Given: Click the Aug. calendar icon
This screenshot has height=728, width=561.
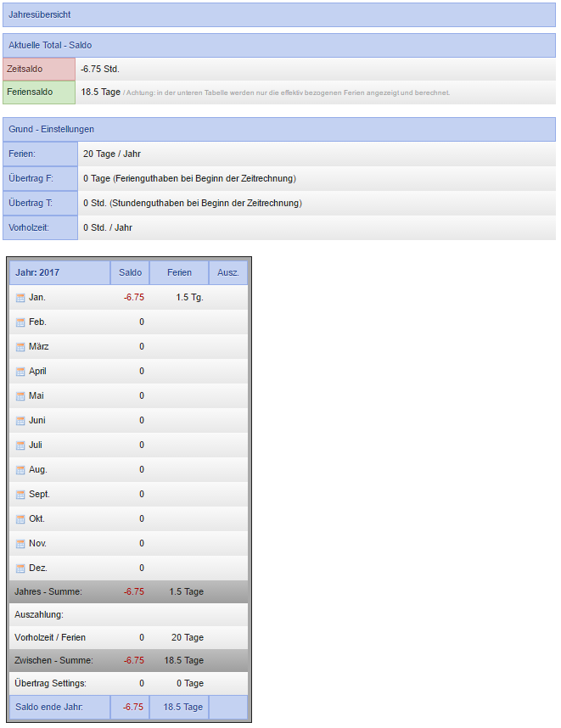Looking at the screenshot, I should (x=20, y=470).
